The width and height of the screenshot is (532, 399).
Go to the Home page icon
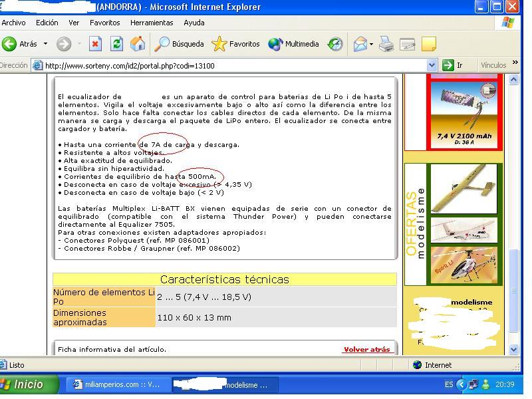coord(138,44)
